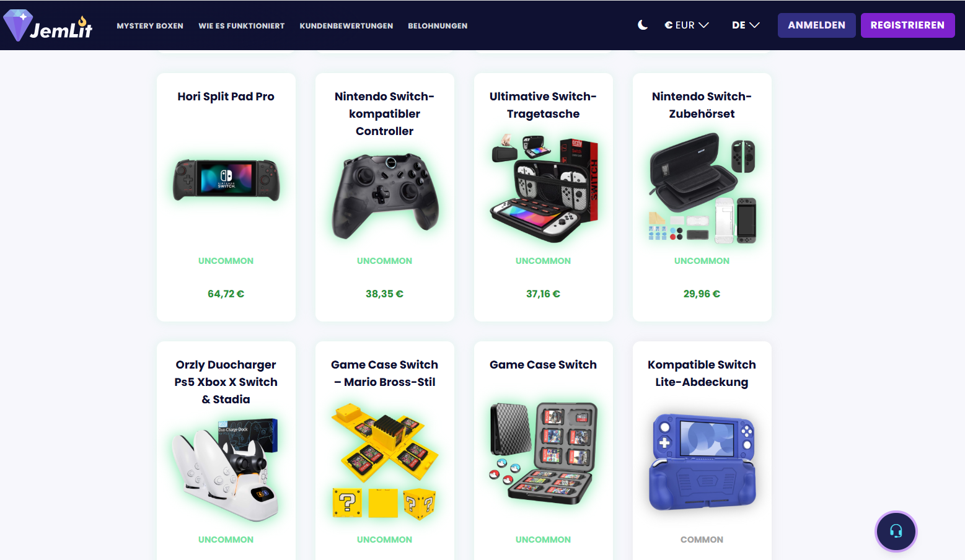Select Belohnungen in the top menu
The image size is (965, 560).
click(438, 26)
